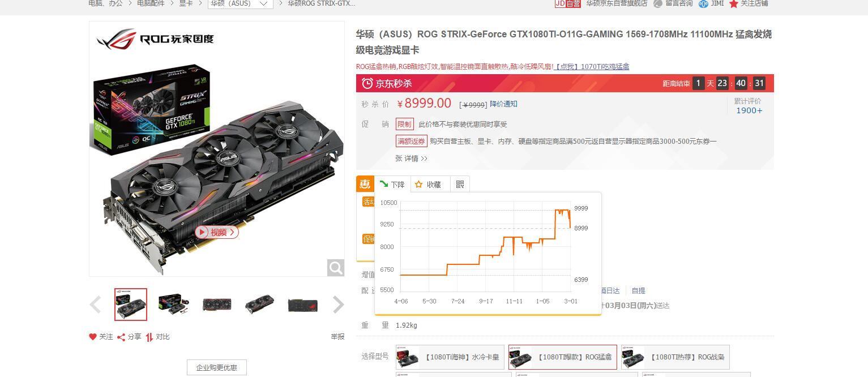Play the product 视频 video button
The width and height of the screenshot is (868, 377).
(217, 232)
